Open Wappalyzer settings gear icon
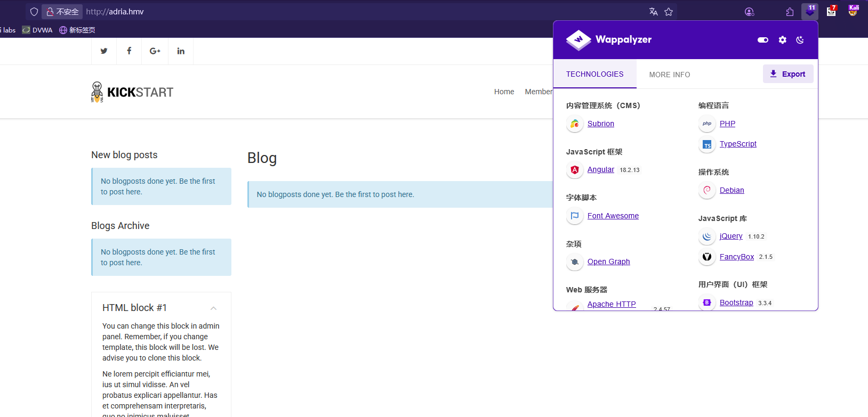868x417 pixels. point(782,40)
